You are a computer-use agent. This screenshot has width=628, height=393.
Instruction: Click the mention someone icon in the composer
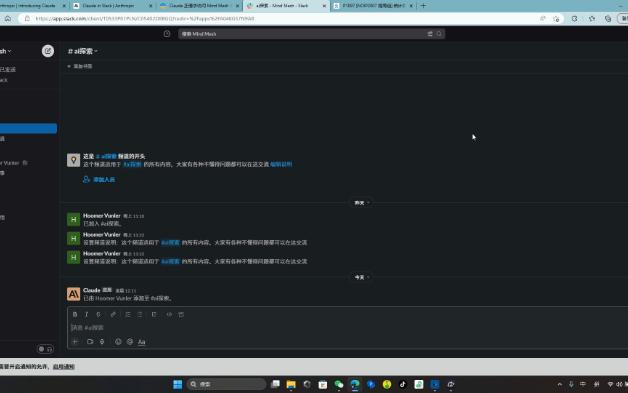[x=130, y=342]
